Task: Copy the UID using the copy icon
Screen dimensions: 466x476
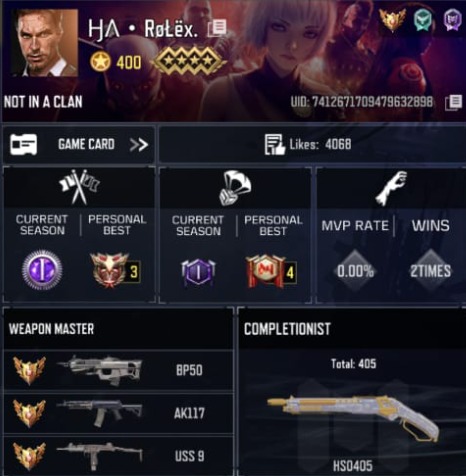Action: tap(454, 102)
